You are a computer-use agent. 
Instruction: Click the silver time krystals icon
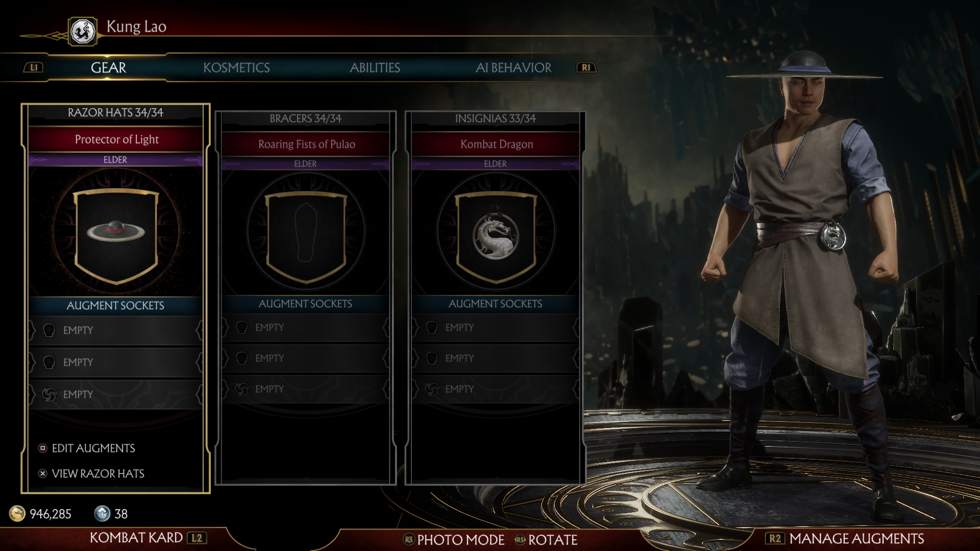(x=102, y=513)
